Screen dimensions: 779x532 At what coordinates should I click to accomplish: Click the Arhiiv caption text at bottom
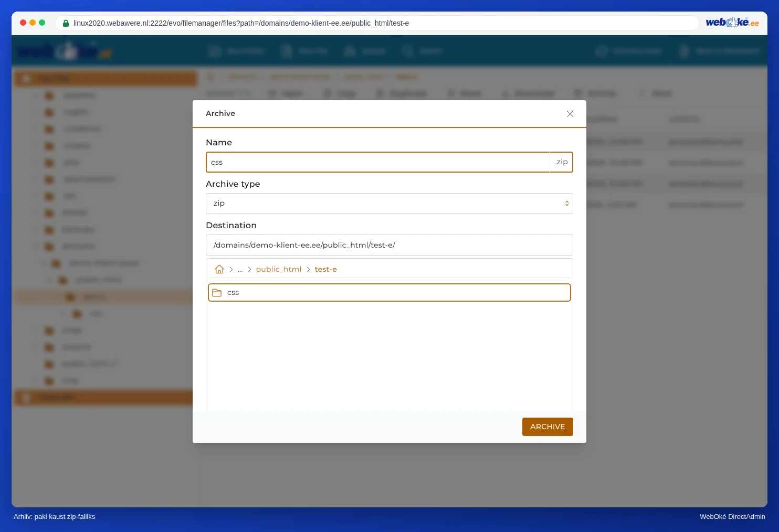tap(55, 517)
